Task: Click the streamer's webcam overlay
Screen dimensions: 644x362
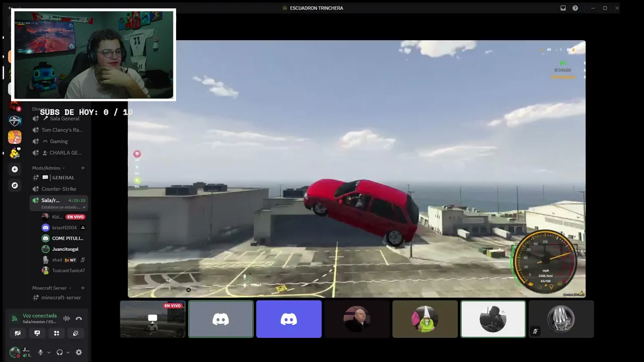Action: click(94, 55)
